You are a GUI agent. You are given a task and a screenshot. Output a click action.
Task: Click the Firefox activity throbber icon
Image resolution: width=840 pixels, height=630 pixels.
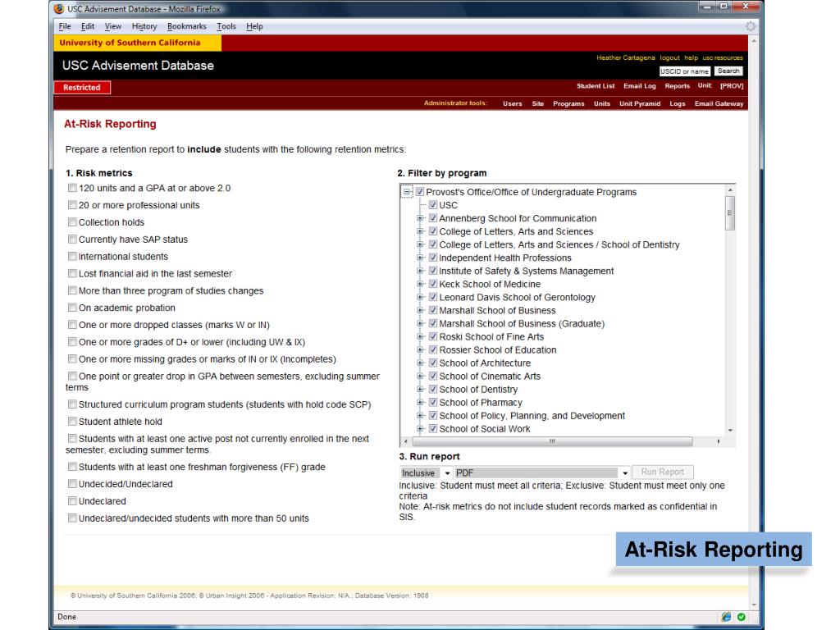tap(751, 26)
